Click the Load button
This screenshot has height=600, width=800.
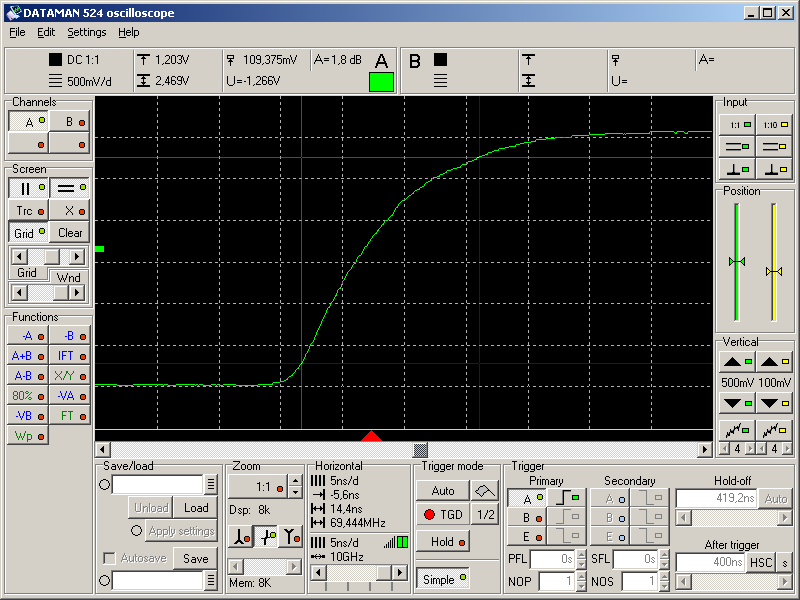(196, 508)
